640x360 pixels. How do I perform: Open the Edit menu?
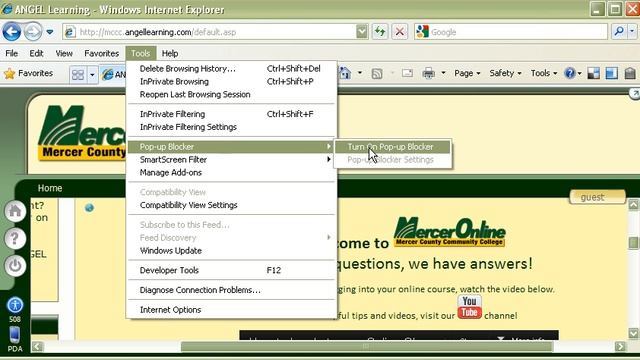point(36,53)
